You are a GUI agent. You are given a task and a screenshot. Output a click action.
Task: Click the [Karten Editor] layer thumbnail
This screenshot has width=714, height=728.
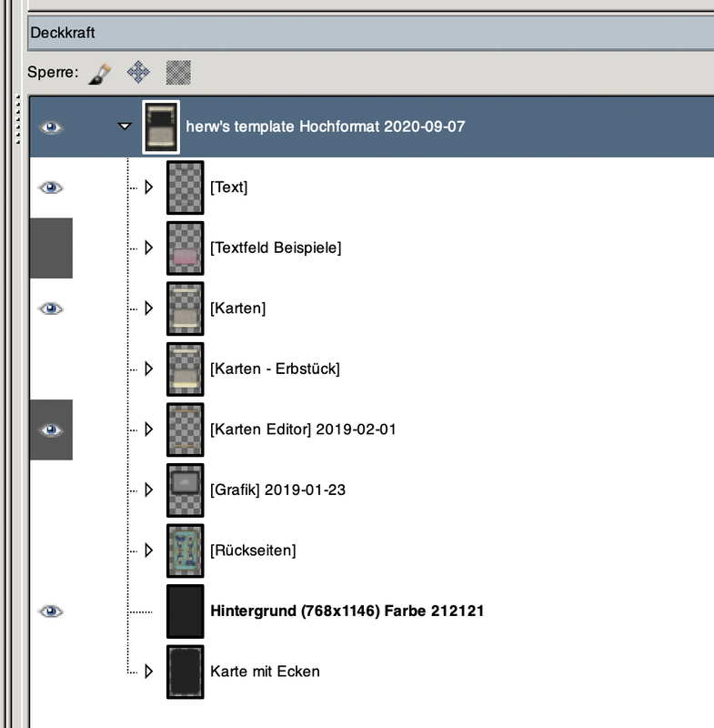click(186, 430)
